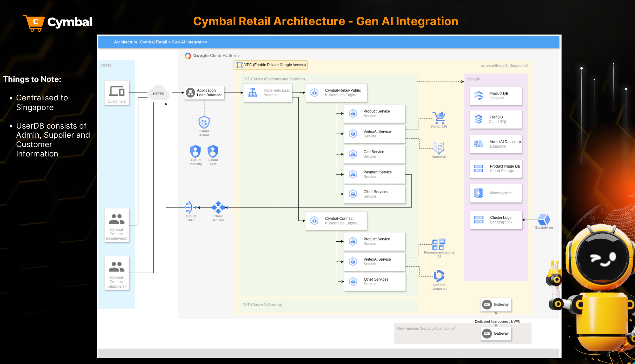The width and height of the screenshot is (635, 364).
Task: Collapse the Storage panel
Action: pyautogui.click(x=473, y=79)
